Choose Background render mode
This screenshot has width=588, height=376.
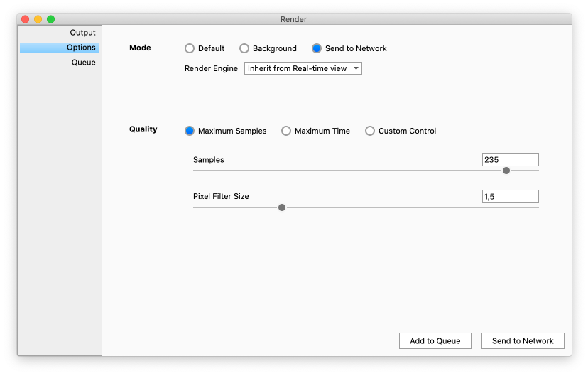click(x=244, y=48)
